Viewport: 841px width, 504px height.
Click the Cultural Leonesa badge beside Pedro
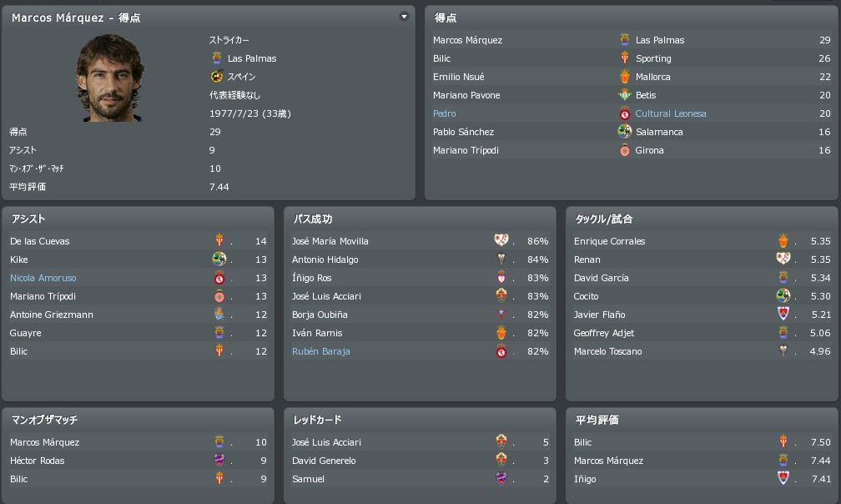624,113
